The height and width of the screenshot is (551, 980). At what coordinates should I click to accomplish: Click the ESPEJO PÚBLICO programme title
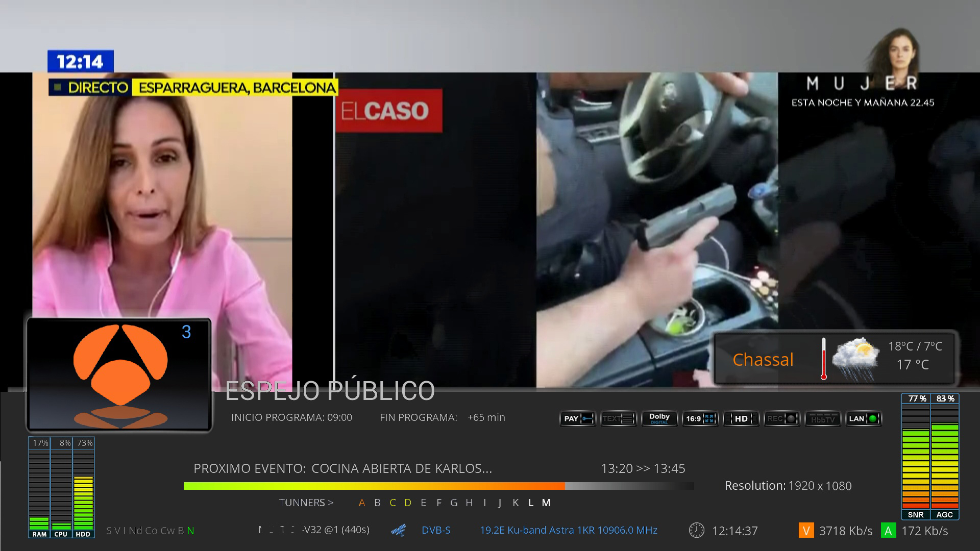330,391
